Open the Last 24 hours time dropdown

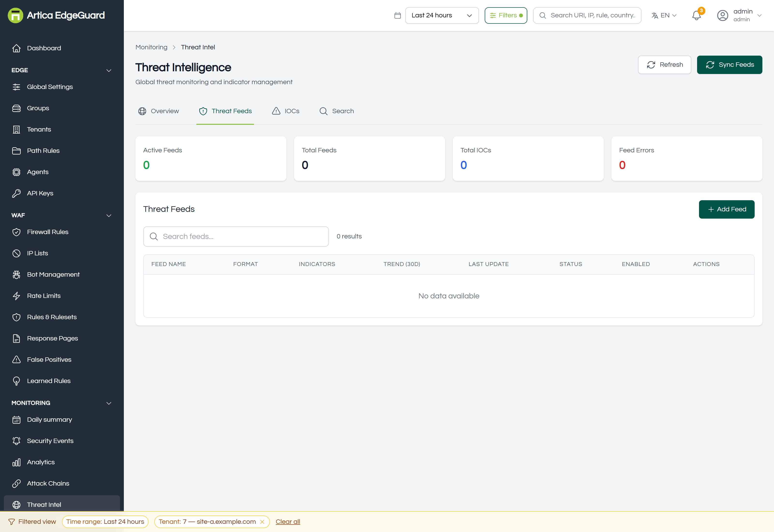click(x=442, y=16)
